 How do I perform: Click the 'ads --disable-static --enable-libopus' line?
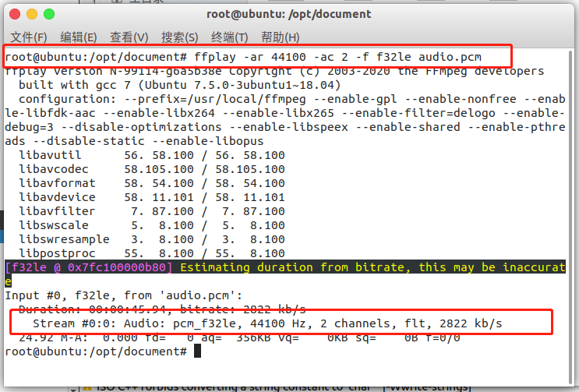pos(134,141)
